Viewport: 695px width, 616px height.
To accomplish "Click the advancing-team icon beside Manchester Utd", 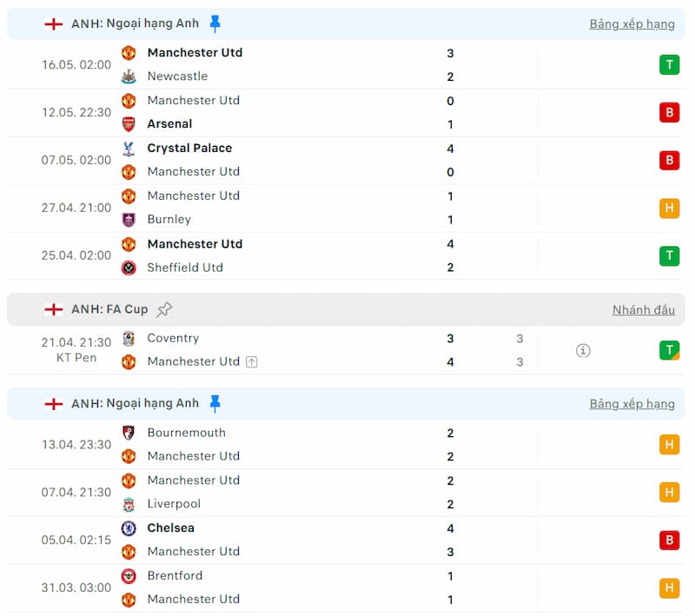I will pos(251,362).
